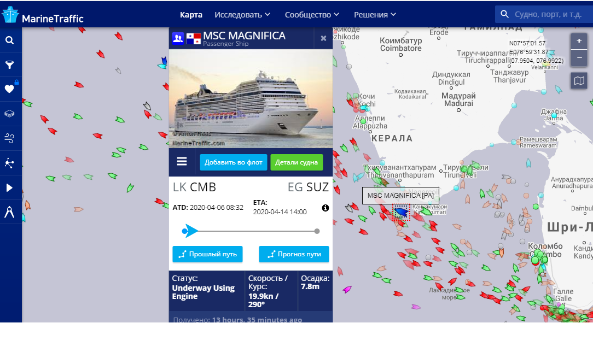
Task: Open the hamburger menu in vessel panel
Action: pyautogui.click(x=182, y=161)
